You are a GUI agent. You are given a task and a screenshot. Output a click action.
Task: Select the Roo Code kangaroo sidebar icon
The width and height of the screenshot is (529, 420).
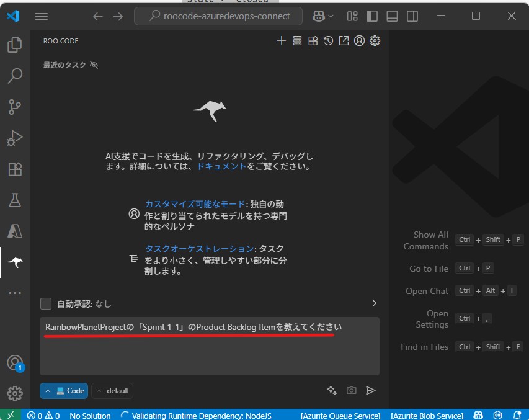click(15, 262)
